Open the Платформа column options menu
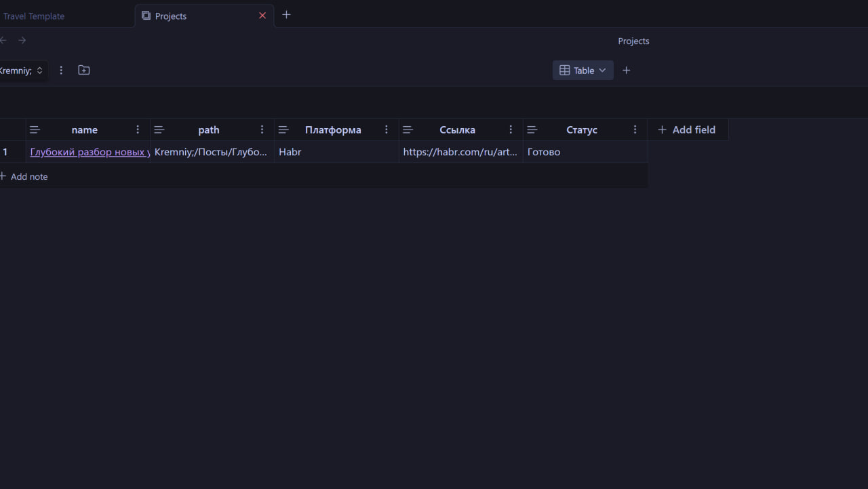The width and height of the screenshot is (868, 489). coord(387,130)
